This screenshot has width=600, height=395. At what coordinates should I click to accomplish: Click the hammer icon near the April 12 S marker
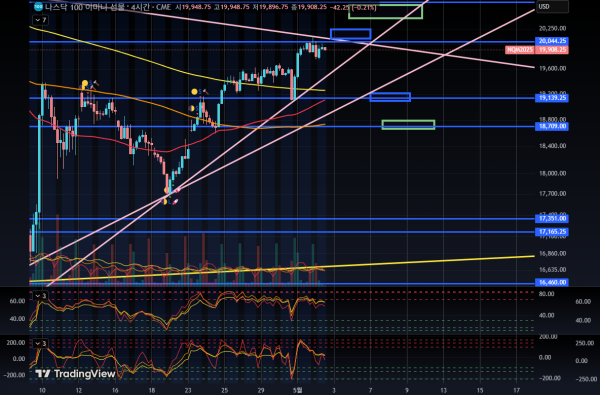point(96,83)
